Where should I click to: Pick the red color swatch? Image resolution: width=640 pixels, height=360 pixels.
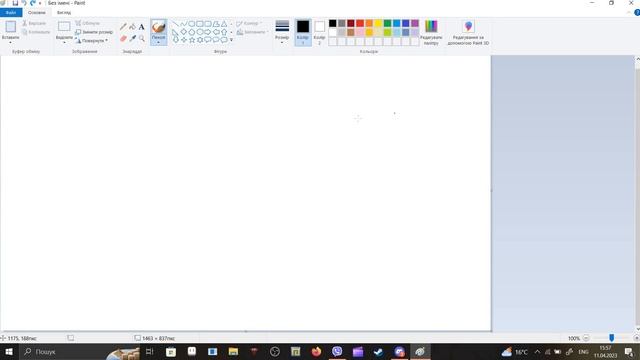pos(360,23)
